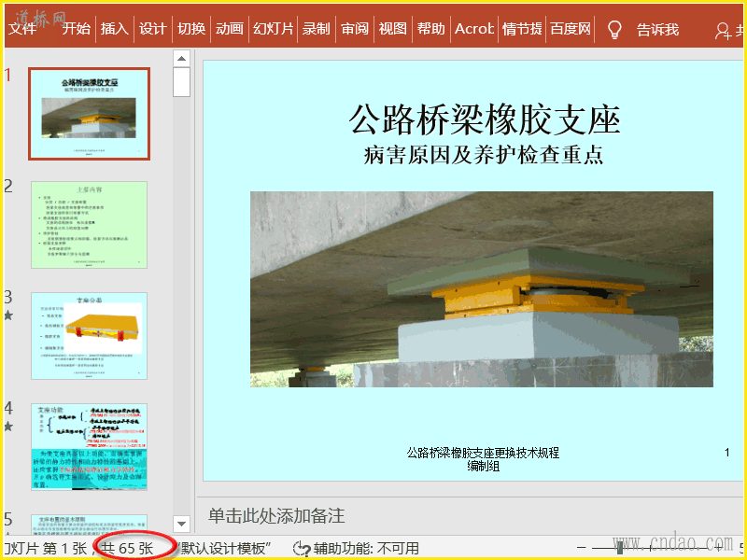Open the 百度网盘 ribbon tab
747x560 pixels.
click(571, 29)
